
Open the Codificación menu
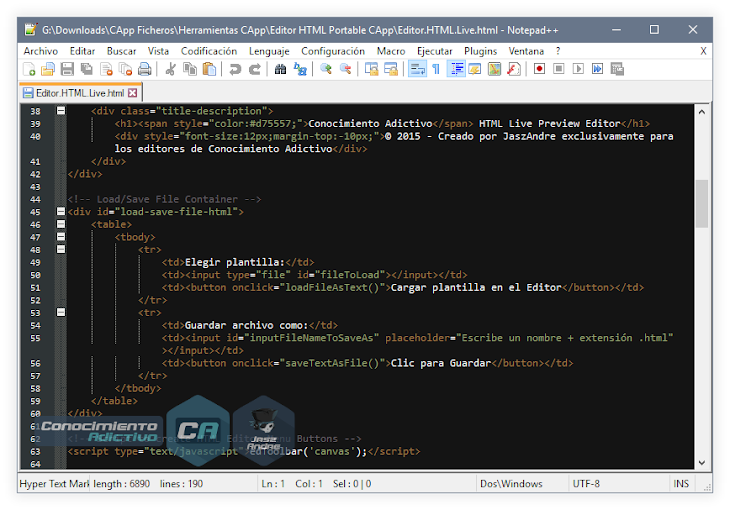coord(209,51)
